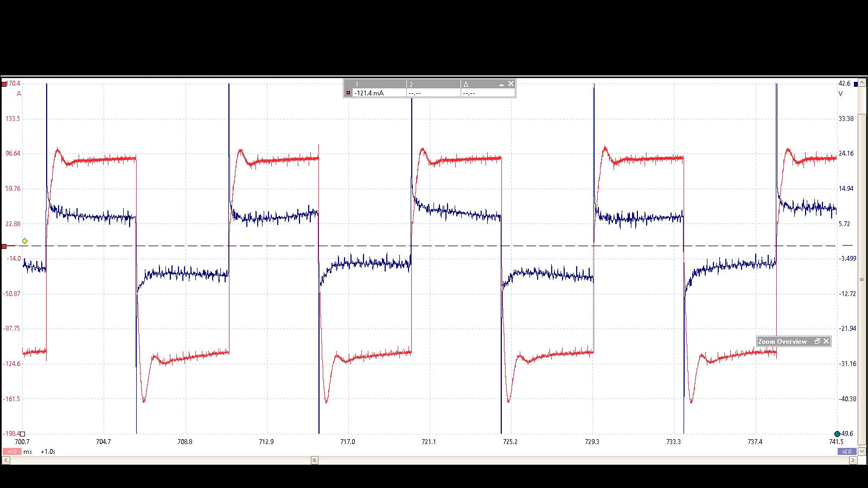Viewport: 868px width, 488px height.
Task: Click the red channel square in ruler legend
Action: pyautogui.click(x=348, y=93)
